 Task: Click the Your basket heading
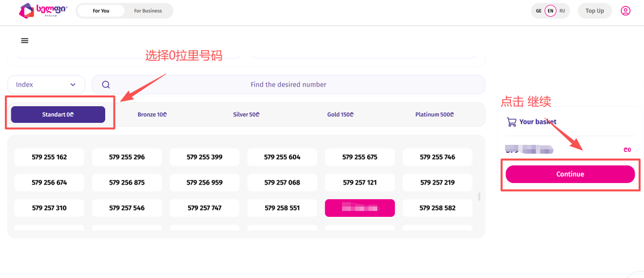pyautogui.click(x=538, y=122)
